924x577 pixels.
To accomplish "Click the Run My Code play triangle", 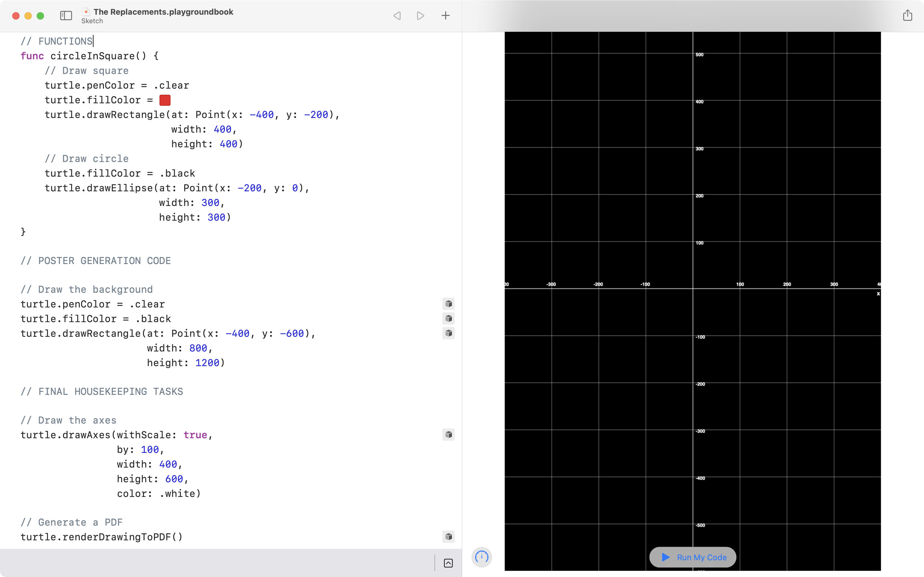I will pos(665,557).
